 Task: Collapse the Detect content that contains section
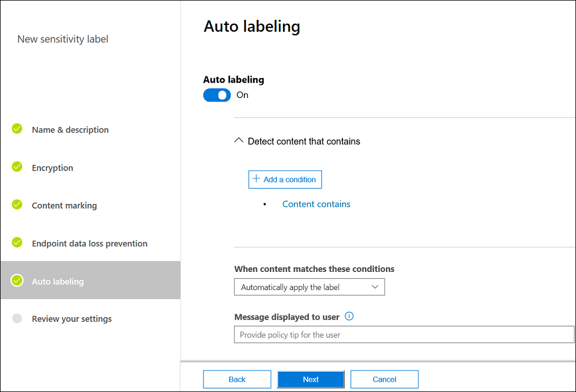coord(239,141)
